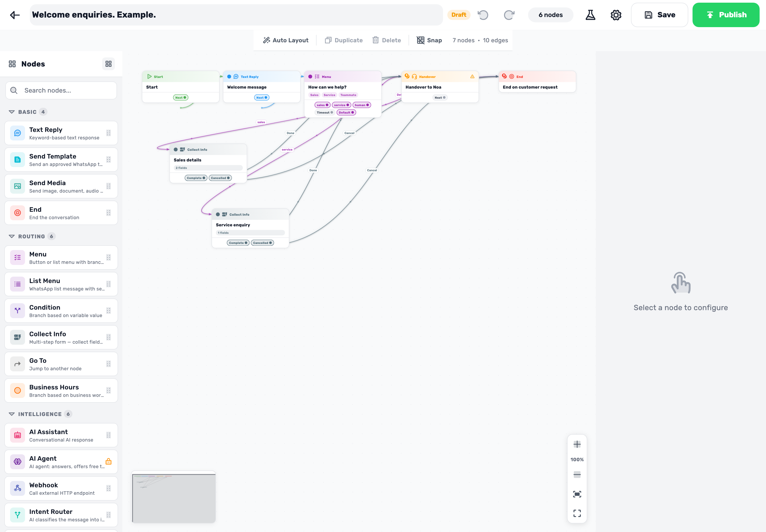This screenshot has height=532, width=766.
Task: Click the fullscreen icon
Action: click(577, 513)
